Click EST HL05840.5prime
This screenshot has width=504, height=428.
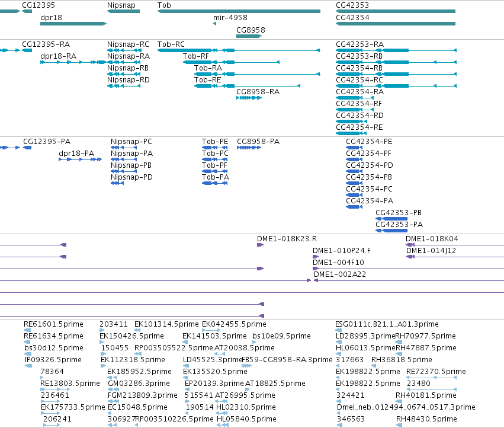223,425
